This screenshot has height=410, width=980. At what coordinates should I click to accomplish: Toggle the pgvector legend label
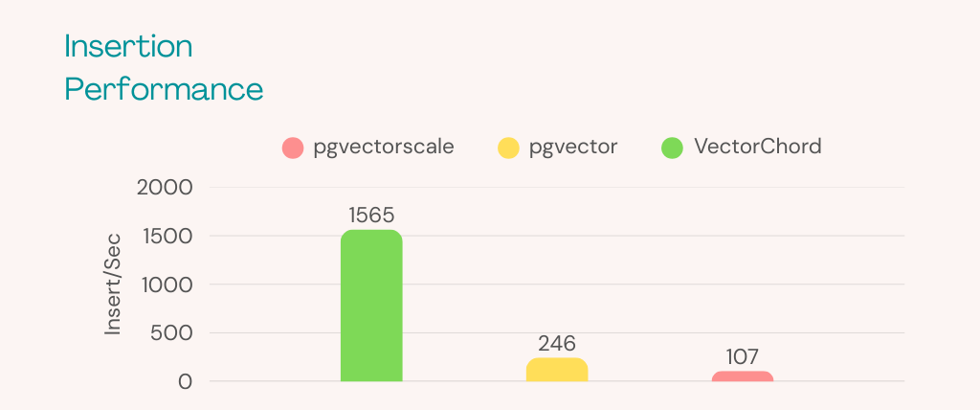tap(573, 148)
